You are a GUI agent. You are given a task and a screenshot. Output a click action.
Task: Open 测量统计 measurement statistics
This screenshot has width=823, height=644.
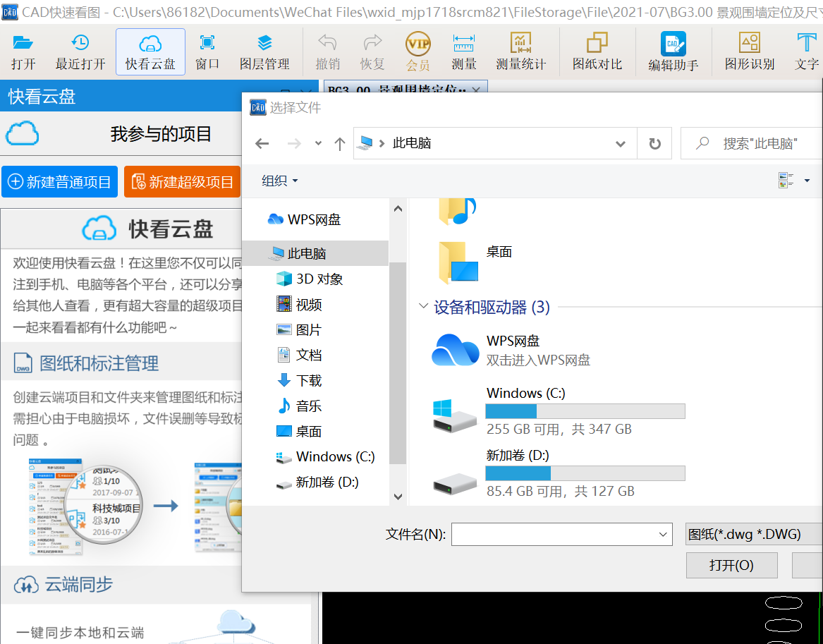click(520, 52)
